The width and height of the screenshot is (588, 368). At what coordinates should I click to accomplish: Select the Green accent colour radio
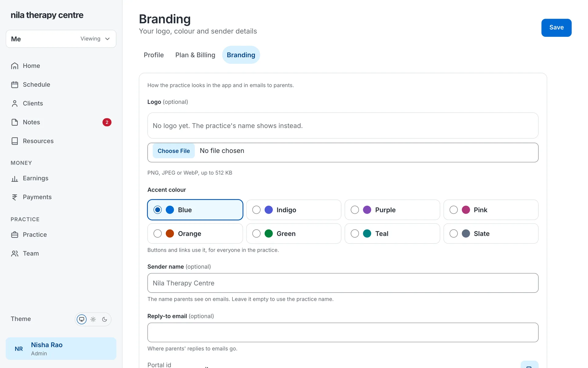(x=256, y=234)
